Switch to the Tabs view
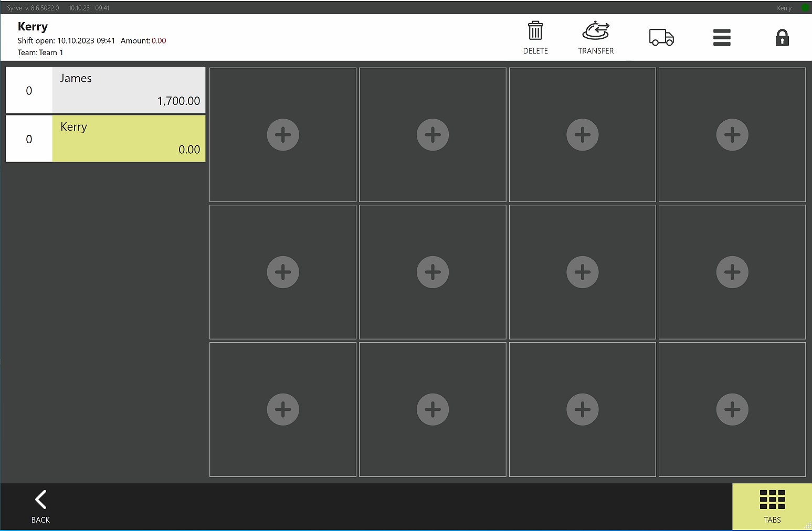The height and width of the screenshot is (531, 812). [772, 506]
